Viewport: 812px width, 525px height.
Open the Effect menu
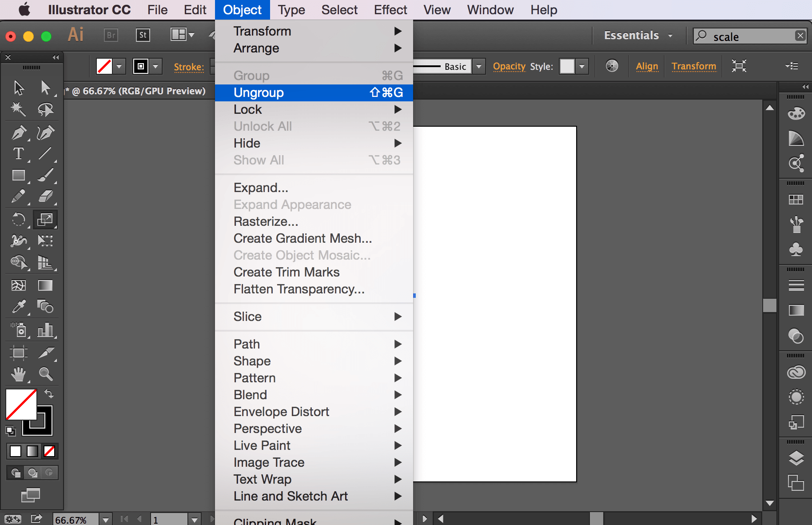pyautogui.click(x=390, y=10)
